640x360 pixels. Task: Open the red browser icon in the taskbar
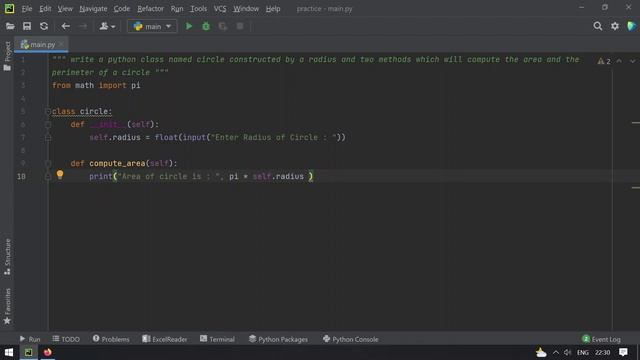48,352
